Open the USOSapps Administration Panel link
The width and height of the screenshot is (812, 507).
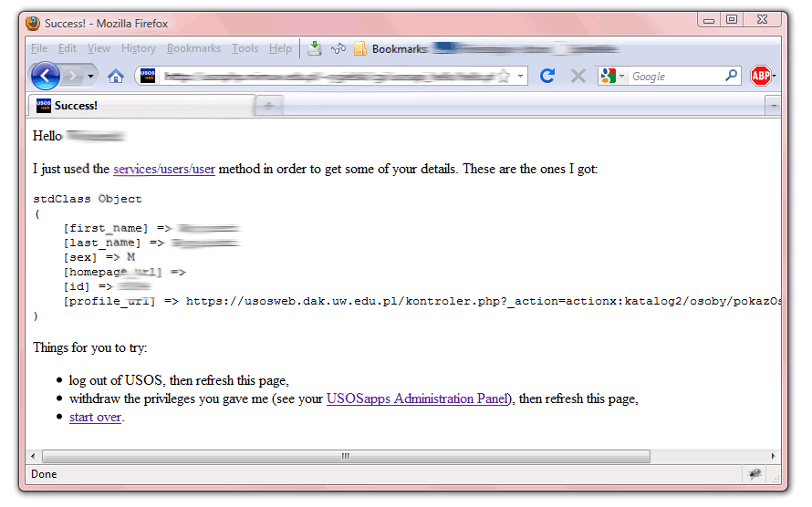[417, 398]
